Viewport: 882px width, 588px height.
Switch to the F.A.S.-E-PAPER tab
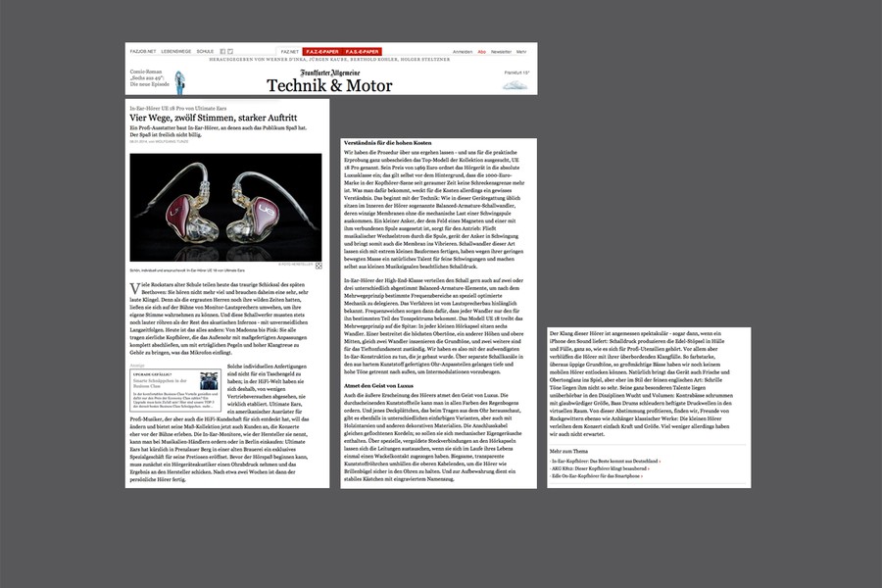[363, 52]
